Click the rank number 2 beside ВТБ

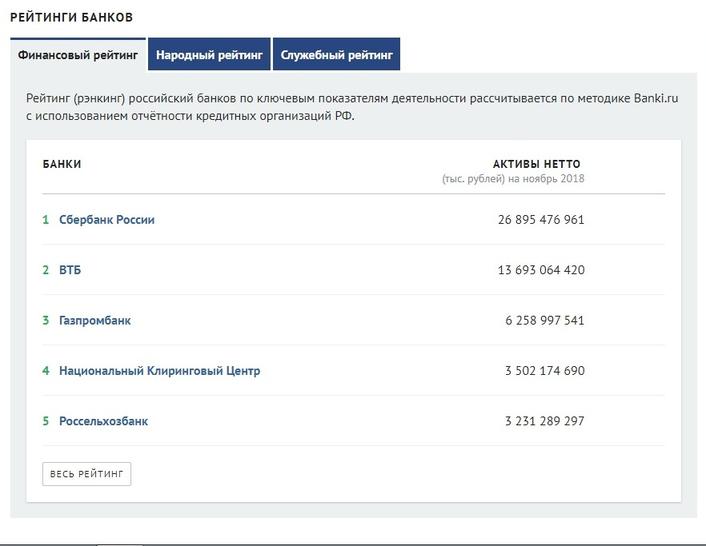point(45,270)
